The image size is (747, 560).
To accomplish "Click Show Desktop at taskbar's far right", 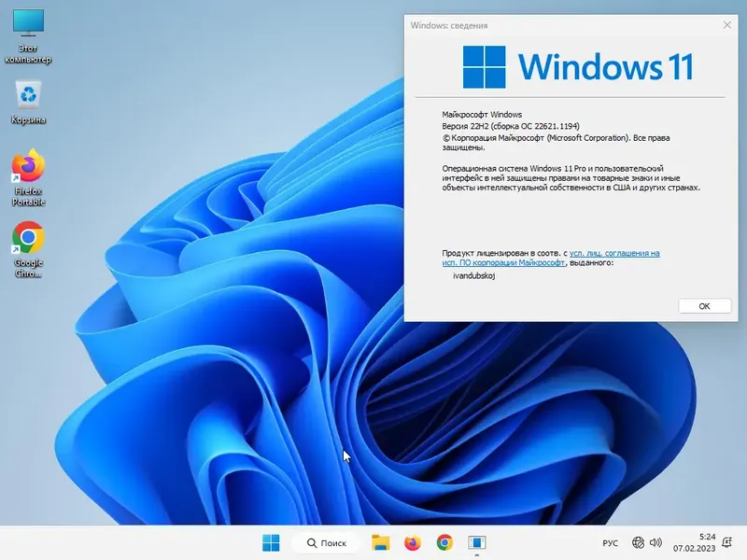I will (x=744, y=542).
